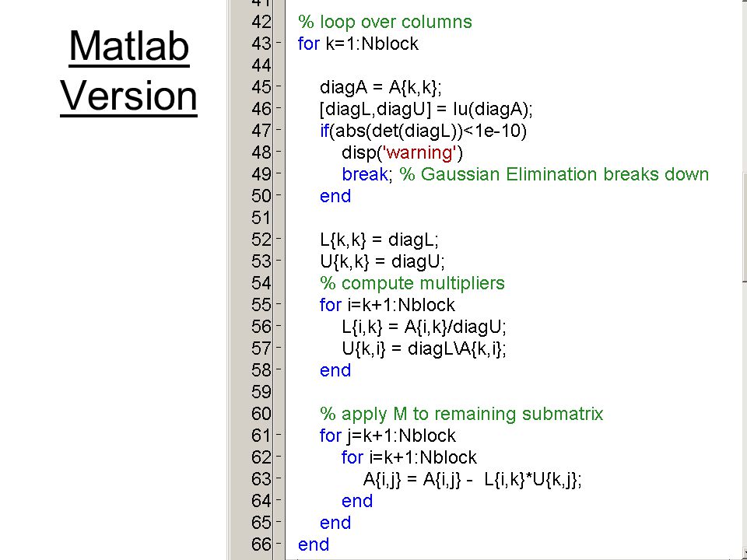
Task: Set a breakpoint at line 43 dash
Action: [279, 44]
